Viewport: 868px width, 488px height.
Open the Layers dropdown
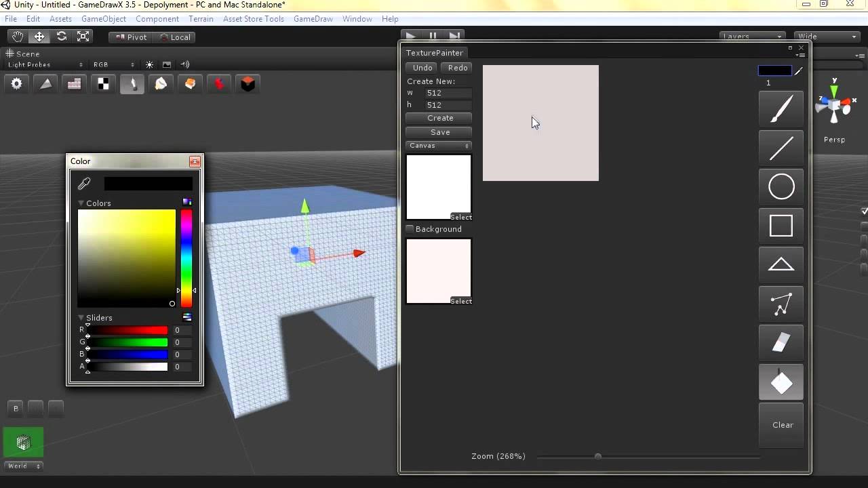click(753, 36)
